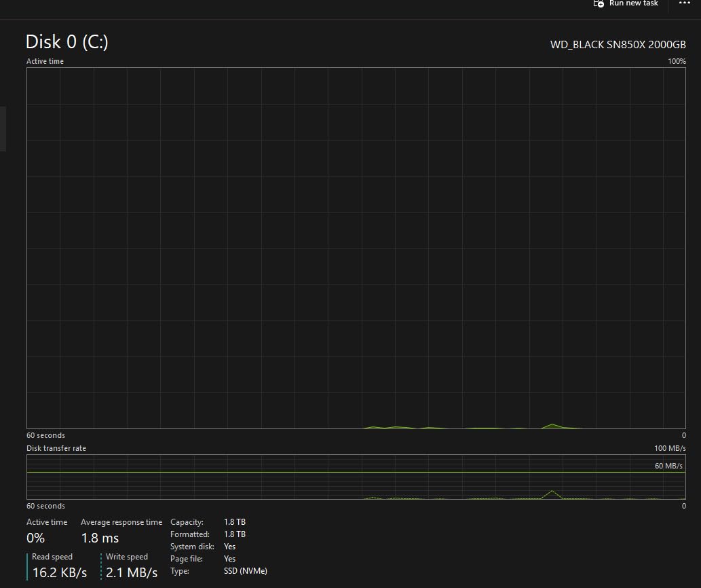Click the 60 seconds axis label
The width and height of the screenshot is (701, 588).
click(45, 435)
